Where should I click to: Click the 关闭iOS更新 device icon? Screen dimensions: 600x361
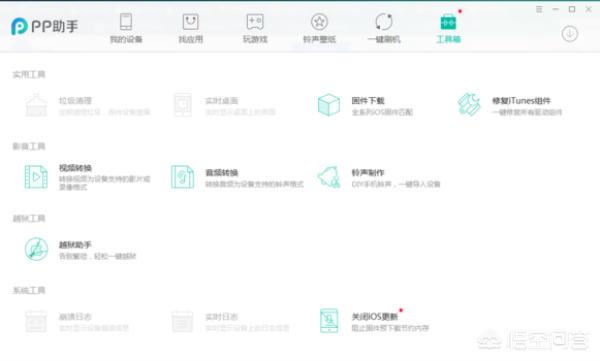(x=329, y=321)
